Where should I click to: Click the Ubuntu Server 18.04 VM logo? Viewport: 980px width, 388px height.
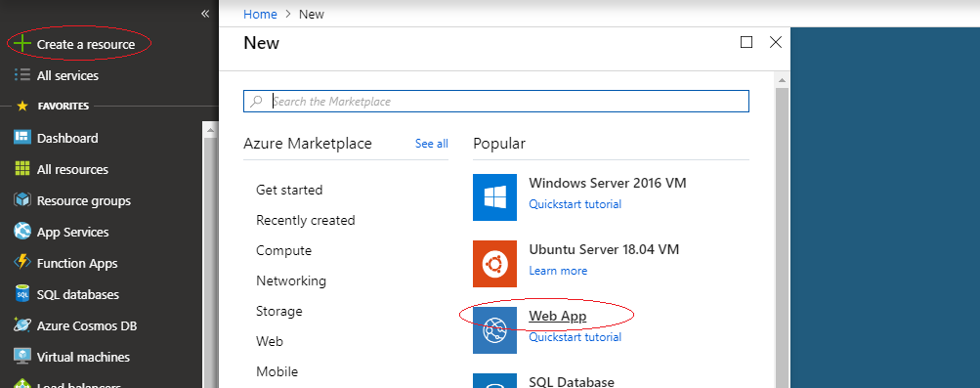tap(494, 264)
